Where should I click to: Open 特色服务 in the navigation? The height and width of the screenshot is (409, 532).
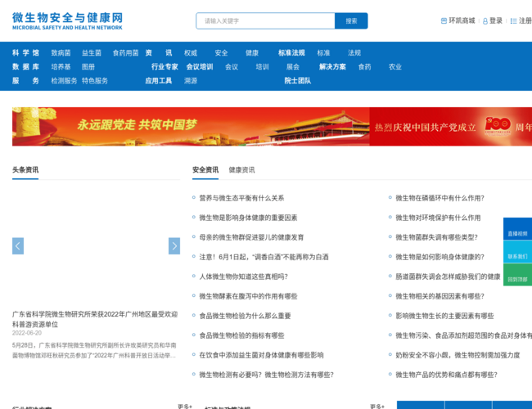95,81
